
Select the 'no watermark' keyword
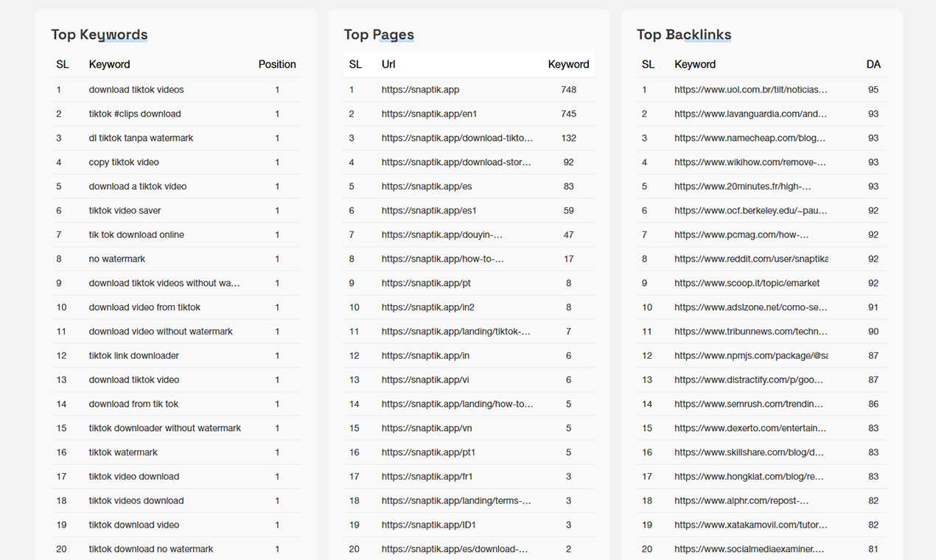117,259
